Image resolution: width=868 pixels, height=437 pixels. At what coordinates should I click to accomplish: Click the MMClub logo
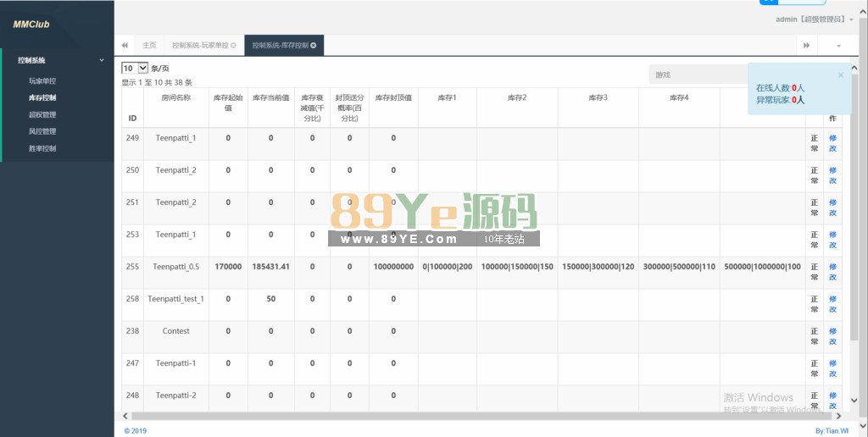31,25
